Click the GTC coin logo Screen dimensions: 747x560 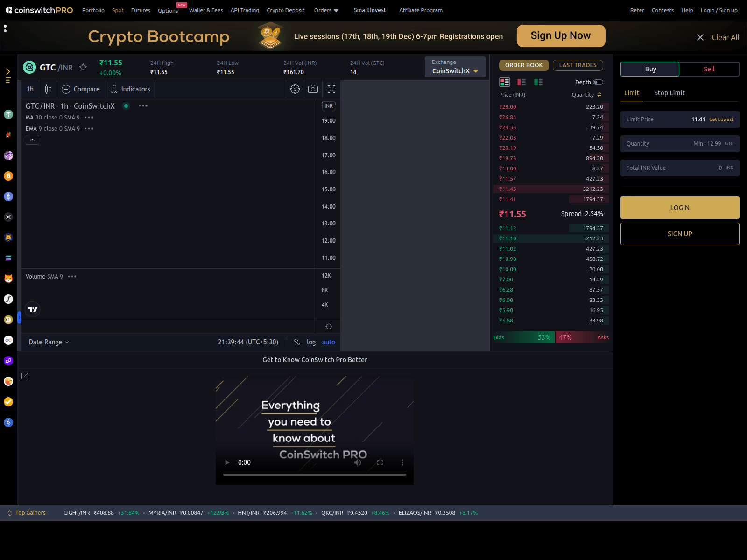[29, 67]
